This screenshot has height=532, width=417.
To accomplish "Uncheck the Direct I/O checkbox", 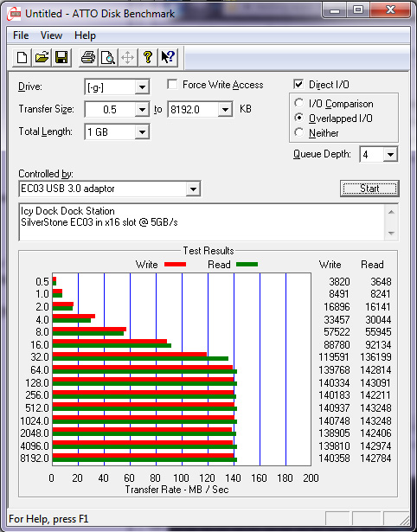I will (x=298, y=84).
